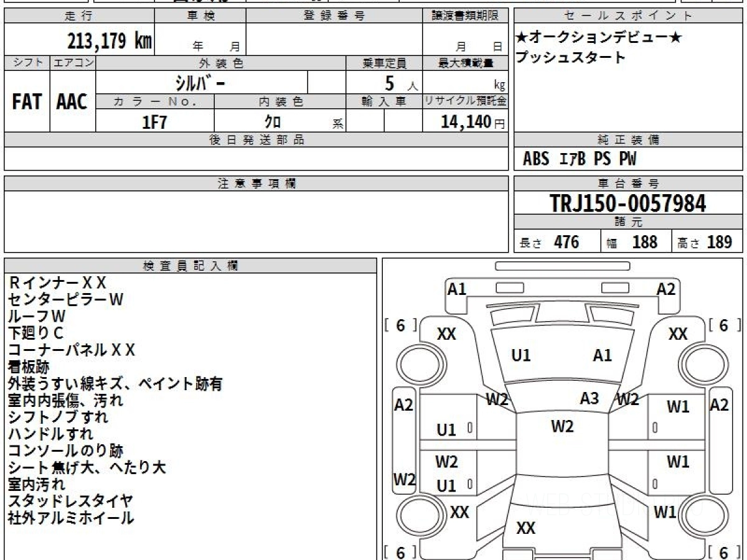Click the エアコン header cell

(73, 63)
